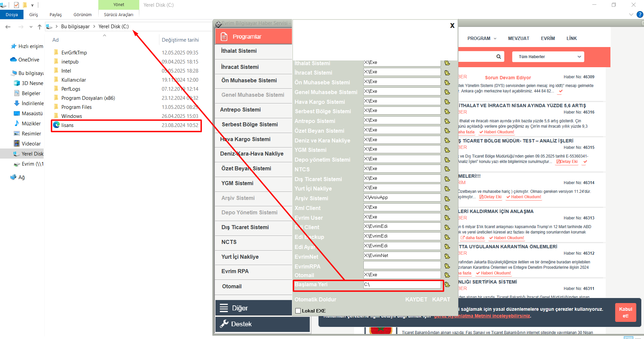Select Masaüstü in navigation pane
The image size is (644, 339).
coord(29,114)
